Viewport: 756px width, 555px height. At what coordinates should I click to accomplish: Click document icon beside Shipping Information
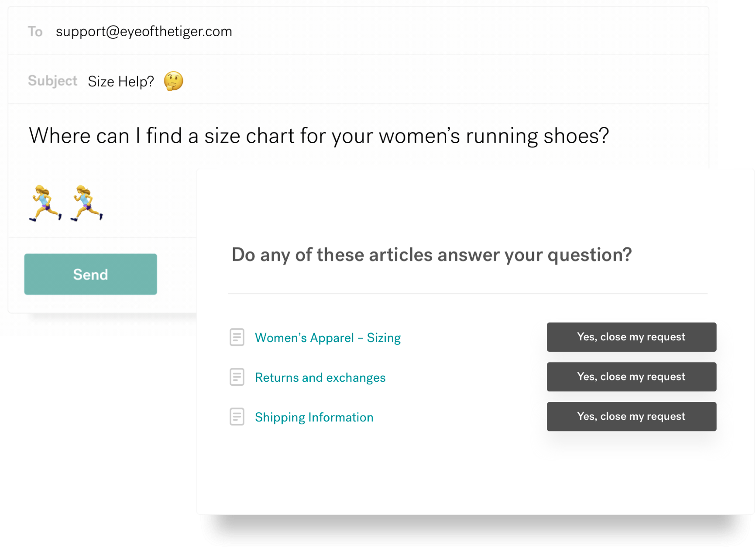point(237,417)
